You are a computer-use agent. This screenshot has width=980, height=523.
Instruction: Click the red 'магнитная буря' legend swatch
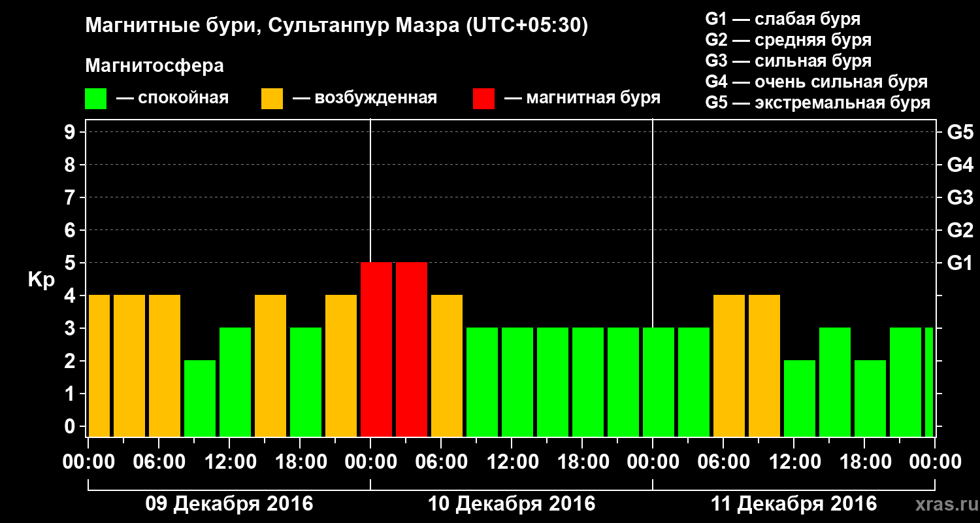(x=484, y=99)
